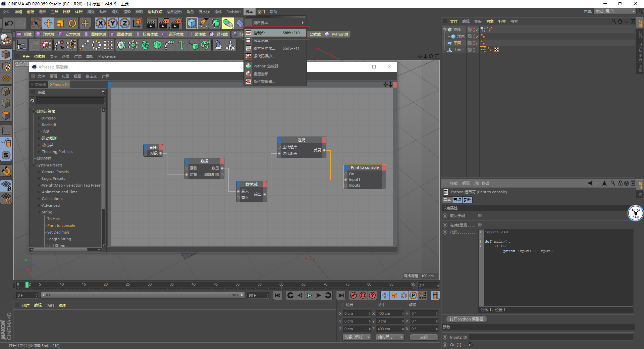This screenshot has width=644, height=349.
Task: Toggle the On [1] checkbox
Action: tap(471, 345)
